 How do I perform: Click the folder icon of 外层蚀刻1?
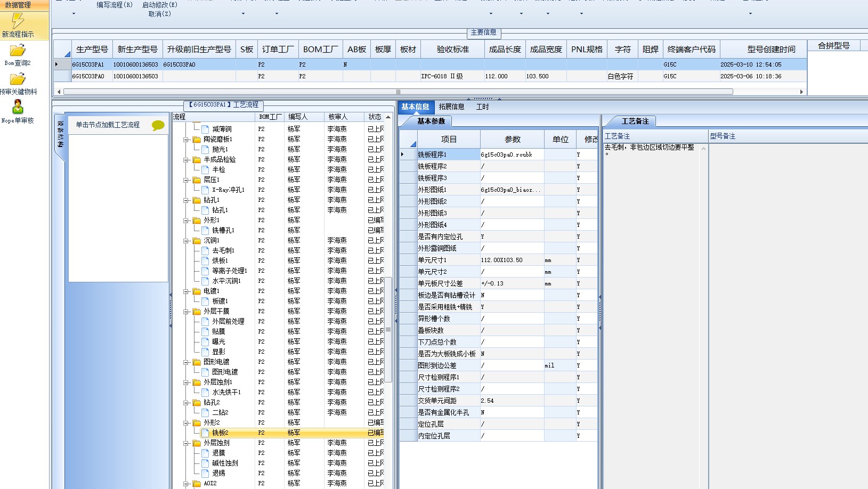(197, 382)
